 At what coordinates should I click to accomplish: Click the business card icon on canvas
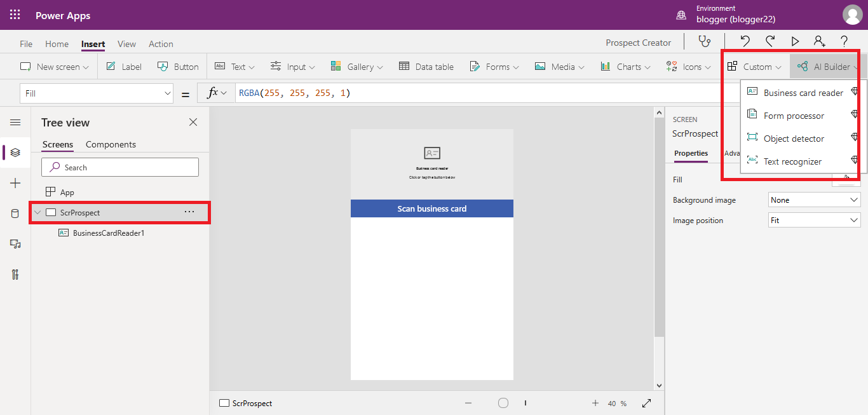tap(432, 153)
